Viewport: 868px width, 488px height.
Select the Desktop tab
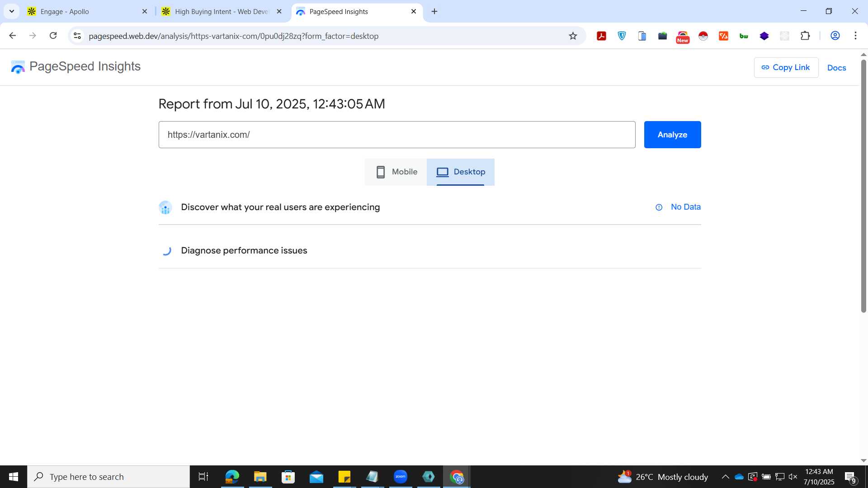pyautogui.click(x=460, y=172)
